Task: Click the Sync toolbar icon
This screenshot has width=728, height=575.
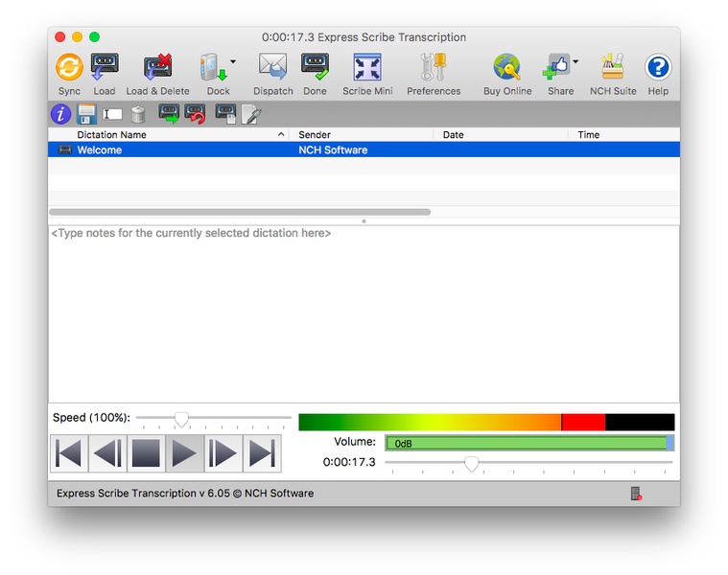Action: [x=69, y=67]
